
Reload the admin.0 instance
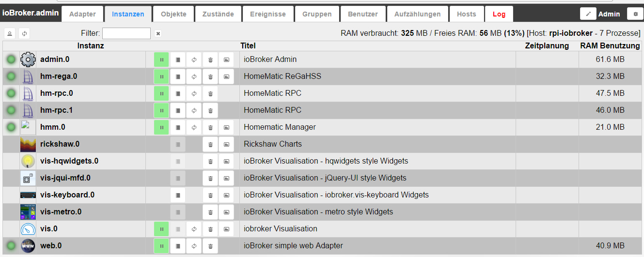194,60
